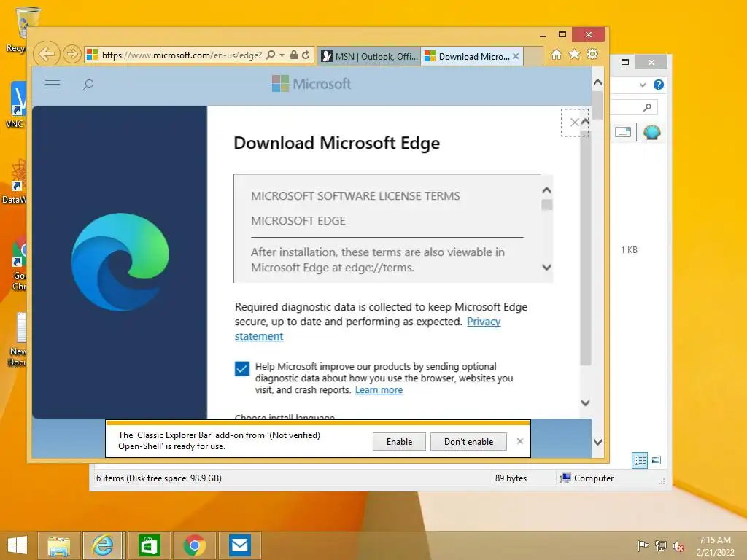Open File Explorer from taskbar

(x=59, y=545)
